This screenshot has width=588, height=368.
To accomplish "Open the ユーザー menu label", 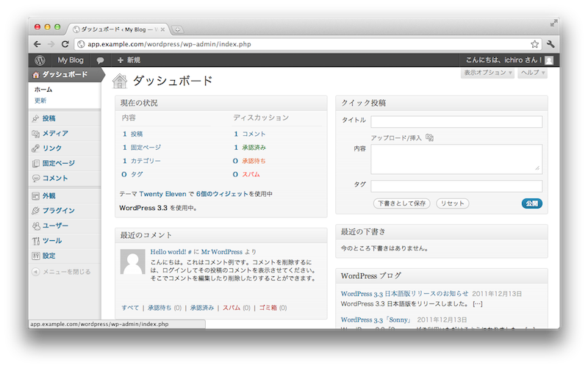I will (55, 226).
